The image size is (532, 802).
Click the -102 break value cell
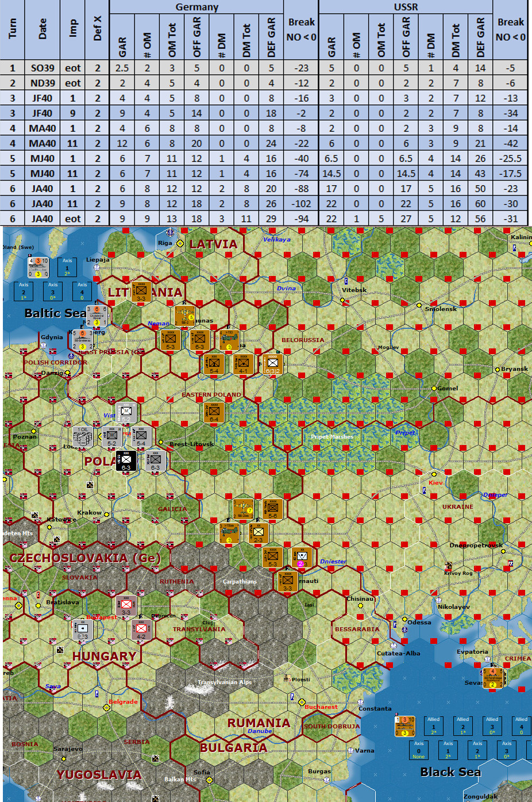302,204
